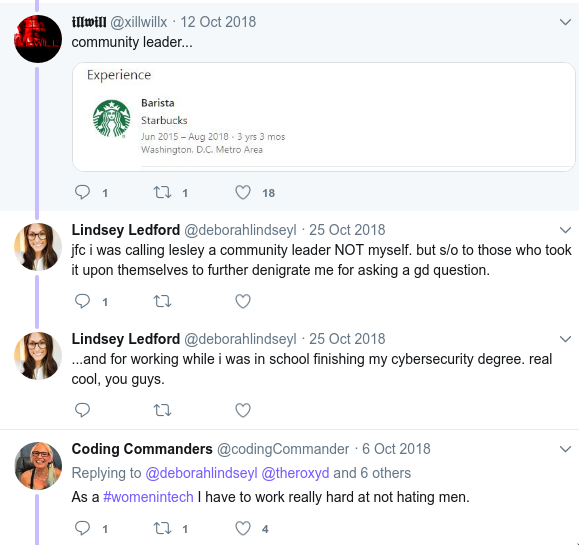
Task: Open @codingCommander handle
Action: 283,449
